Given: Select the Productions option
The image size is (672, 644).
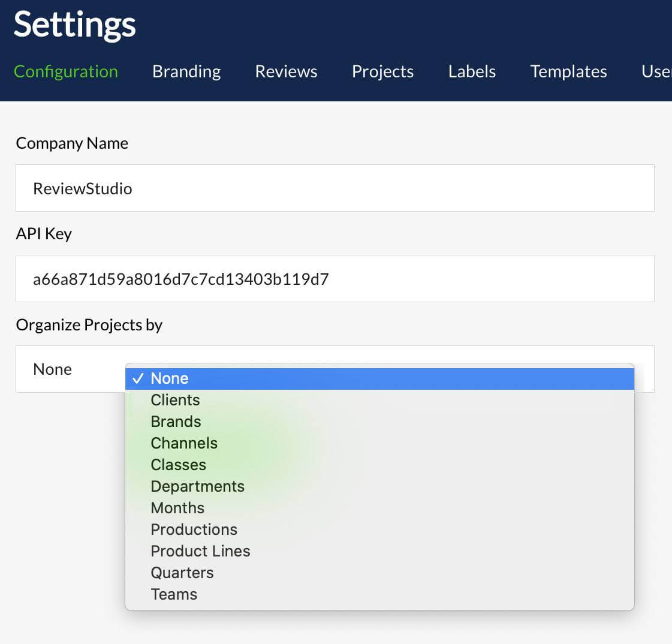Looking at the screenshot, I should pyautogui.click(x=379, y=529).
